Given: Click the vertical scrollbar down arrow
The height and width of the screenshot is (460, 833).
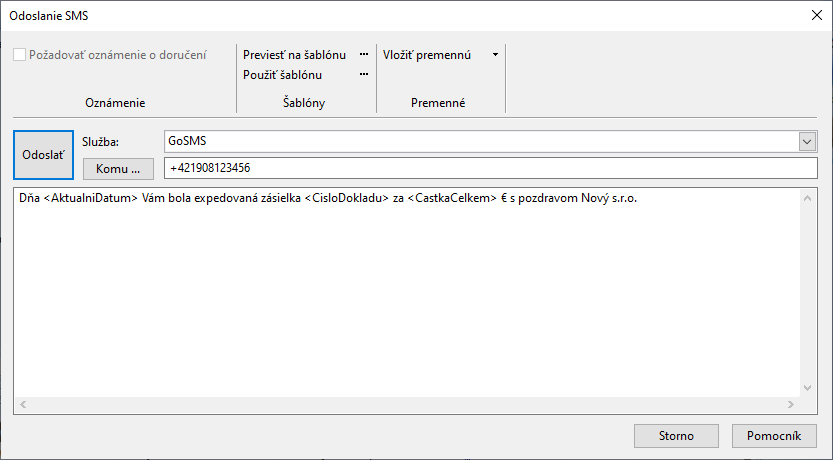Looking at the screenshot, I should point(808,388).
